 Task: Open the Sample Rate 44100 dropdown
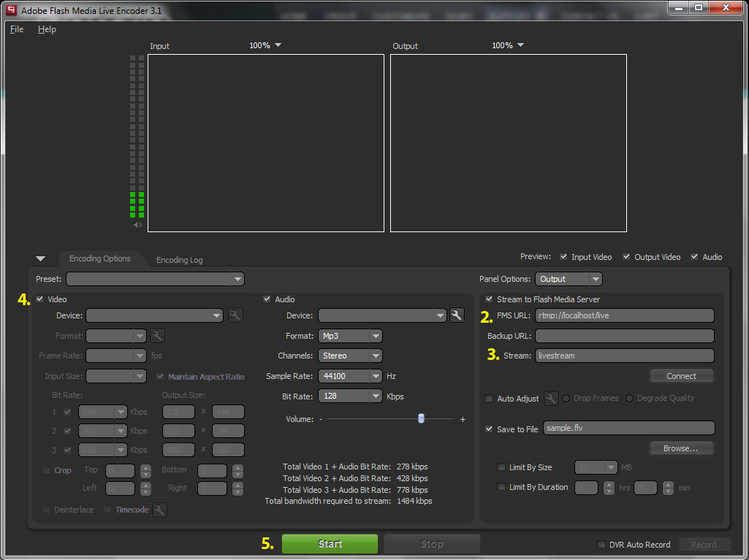(x=350, y=376)
